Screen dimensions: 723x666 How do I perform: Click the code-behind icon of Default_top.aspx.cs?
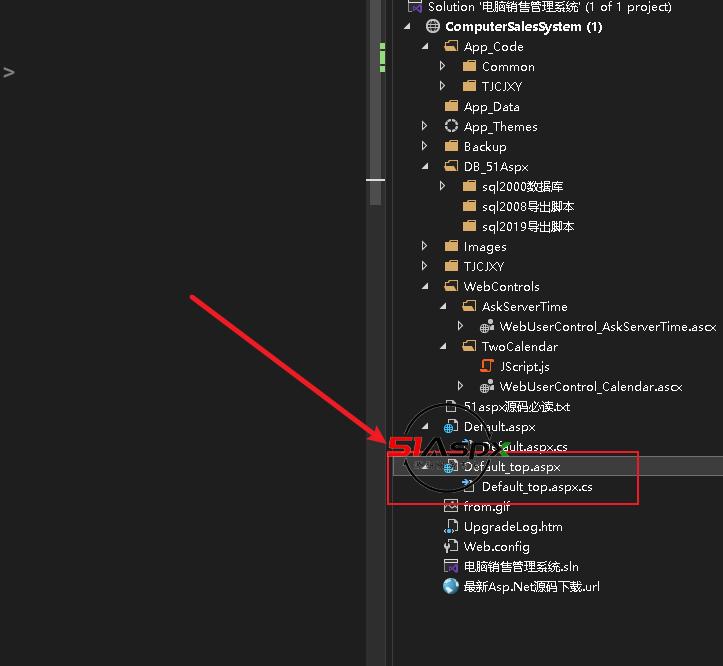pyautogui.click(x=468, y=485)
